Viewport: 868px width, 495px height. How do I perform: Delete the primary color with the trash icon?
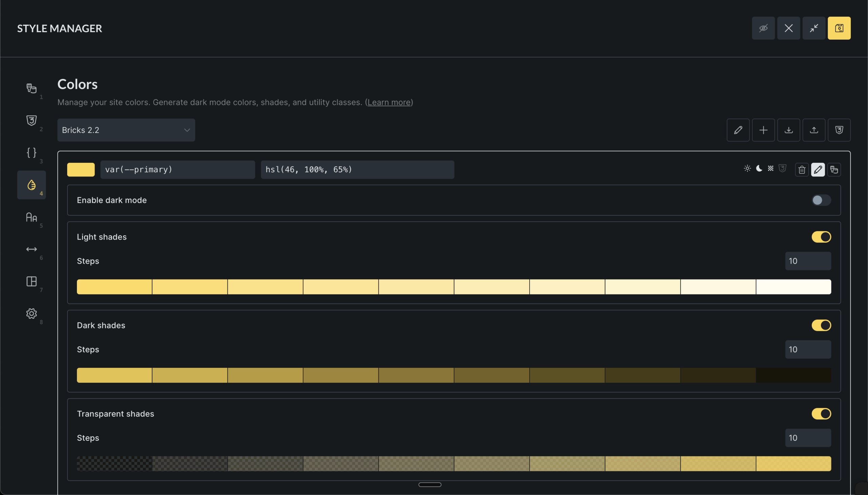tap(802, 170)
